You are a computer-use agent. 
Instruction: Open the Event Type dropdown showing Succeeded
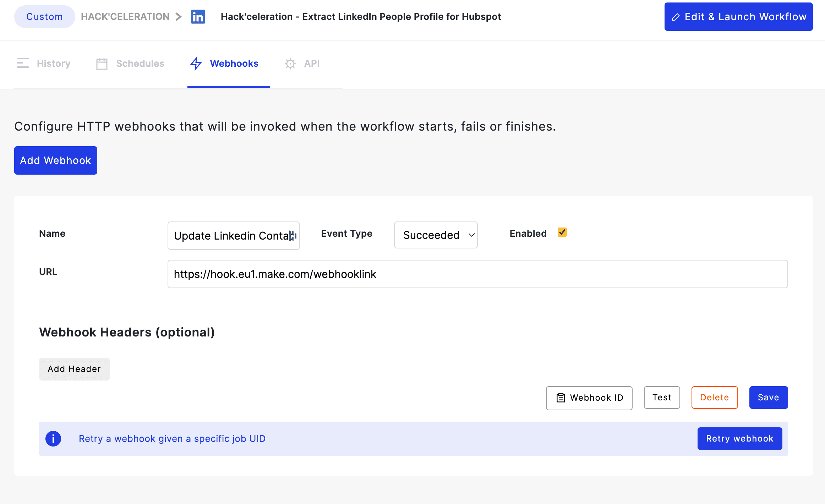click(436, 235)
